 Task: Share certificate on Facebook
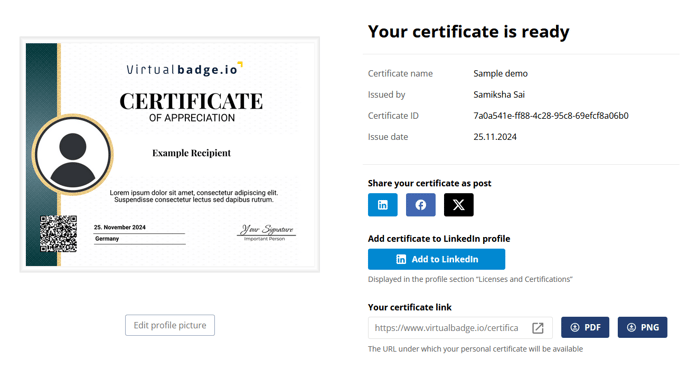[420, 204]
